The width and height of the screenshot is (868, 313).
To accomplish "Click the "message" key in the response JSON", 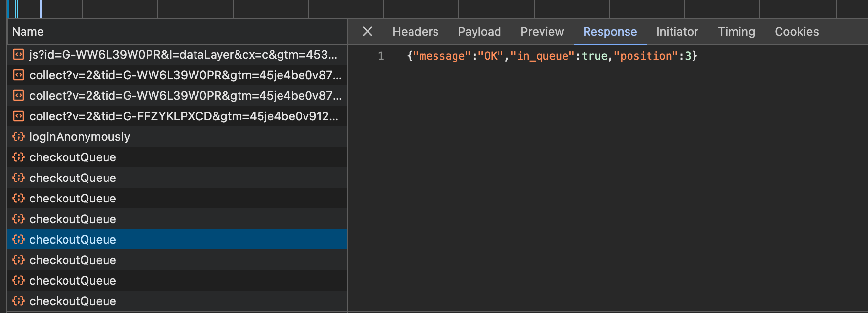I will [442, 56].
